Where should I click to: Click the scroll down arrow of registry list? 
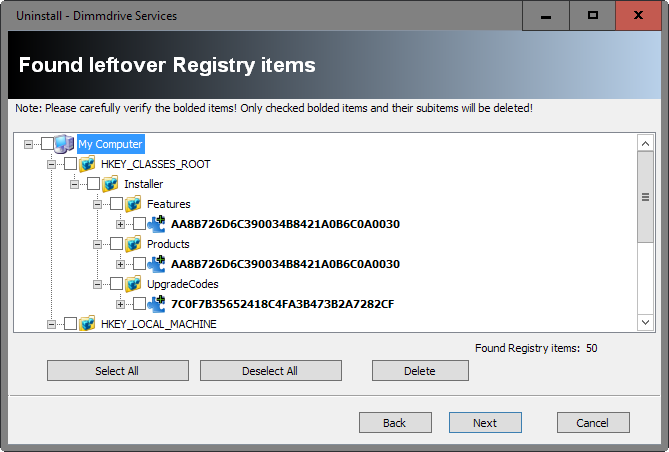pyautogui.click(x=645, y=322)
